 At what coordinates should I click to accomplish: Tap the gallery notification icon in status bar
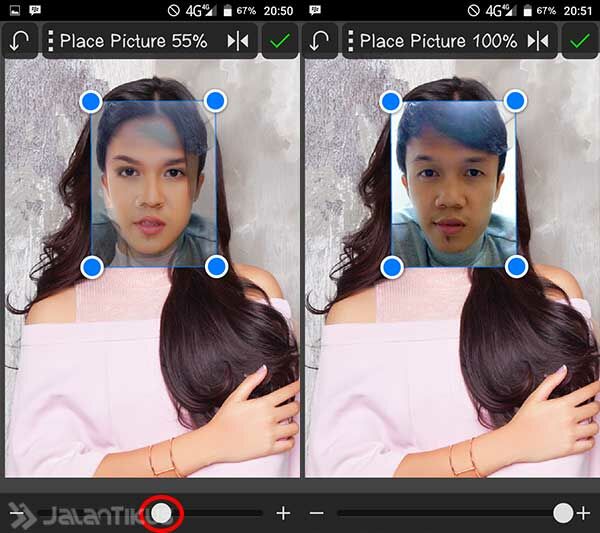pyautogui.click(x=15, y=10)
